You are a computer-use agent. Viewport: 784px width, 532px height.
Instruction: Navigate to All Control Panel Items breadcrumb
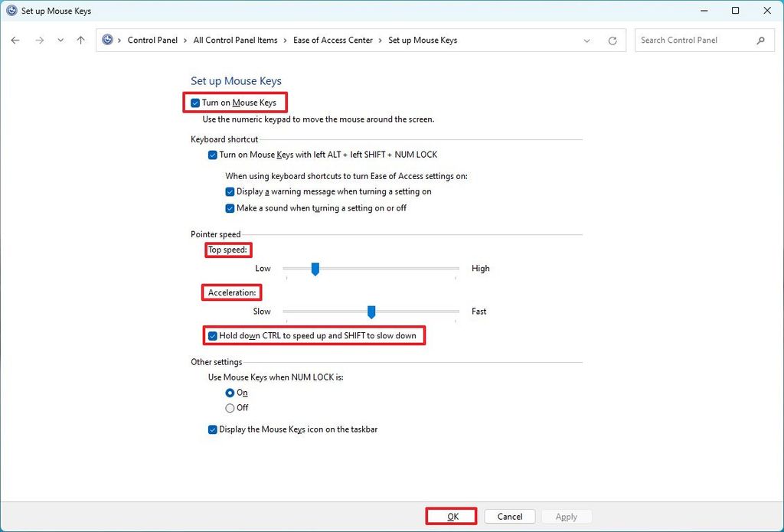pyautogui.click(x=235, y=40)
